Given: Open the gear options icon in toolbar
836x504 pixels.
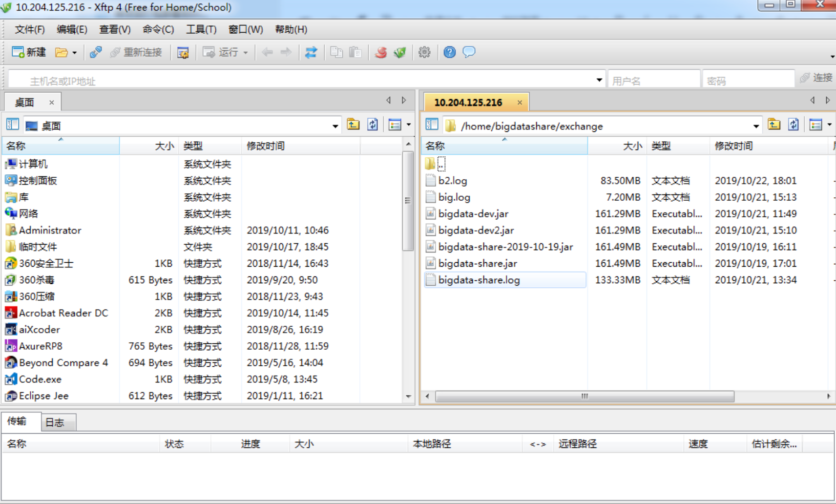Looking at the screenshot, I should [x=424, y=52].
